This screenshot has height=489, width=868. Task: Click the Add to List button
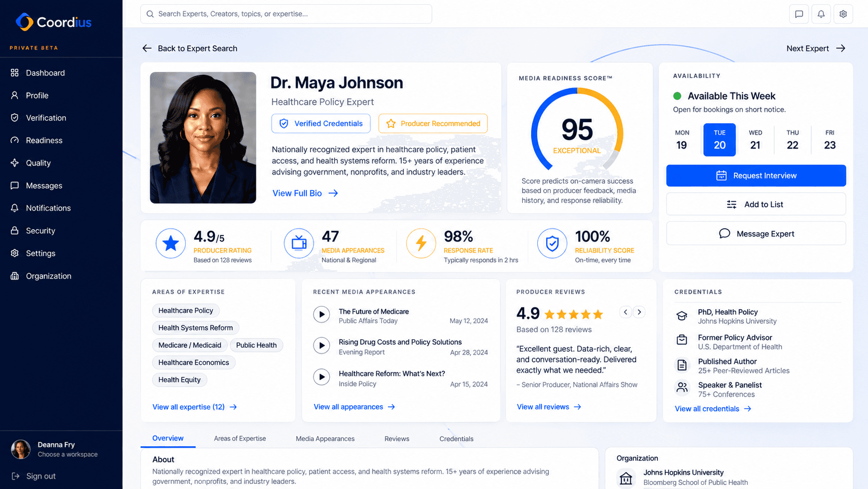tap(756, 204)
